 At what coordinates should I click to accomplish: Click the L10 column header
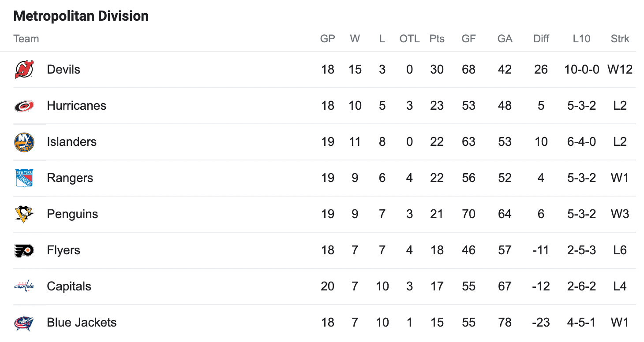(581, 39)
